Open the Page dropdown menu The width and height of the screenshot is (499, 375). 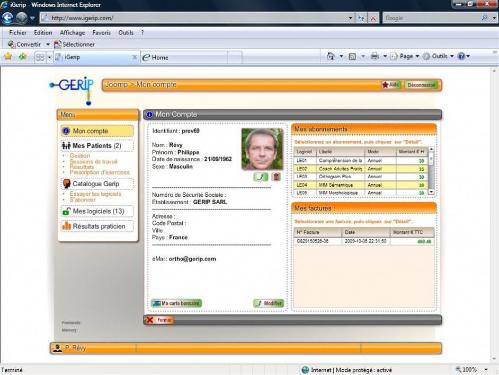click(405, 56)
